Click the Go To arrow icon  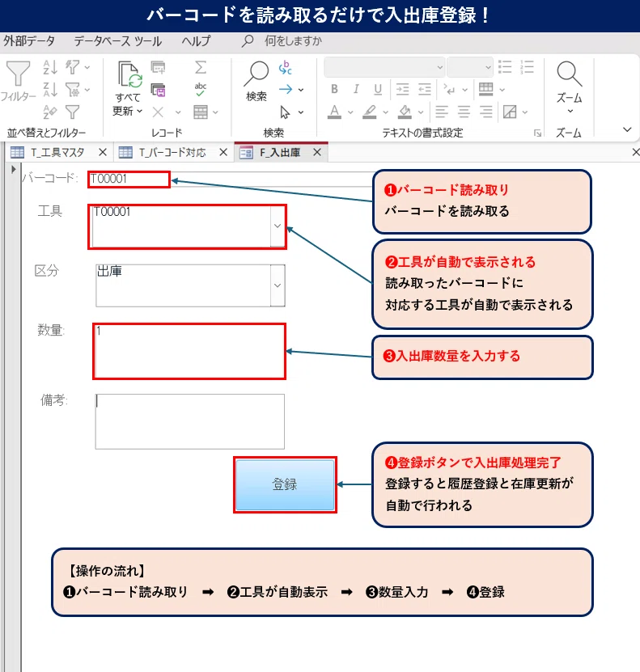point(286,90)
